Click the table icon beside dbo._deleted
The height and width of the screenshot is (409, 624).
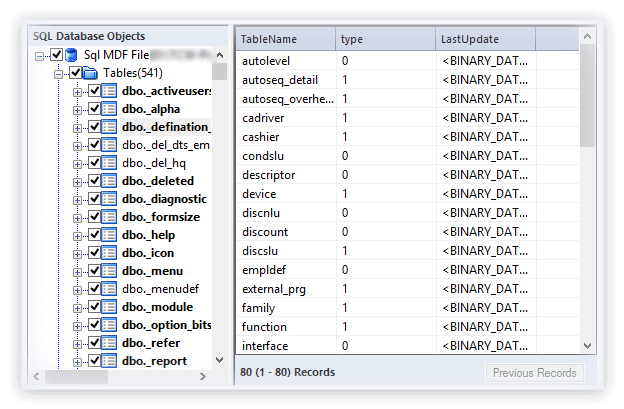(x=110, y=181)
